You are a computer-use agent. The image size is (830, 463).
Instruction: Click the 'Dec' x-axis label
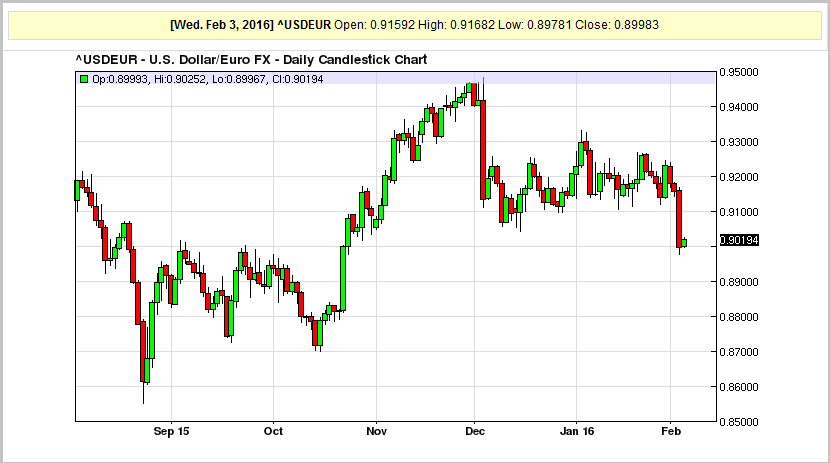coord(475,431)
